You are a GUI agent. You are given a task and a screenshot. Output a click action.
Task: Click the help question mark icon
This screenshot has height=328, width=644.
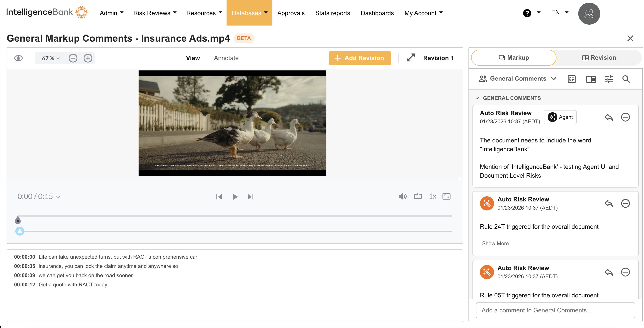point(527,13)
